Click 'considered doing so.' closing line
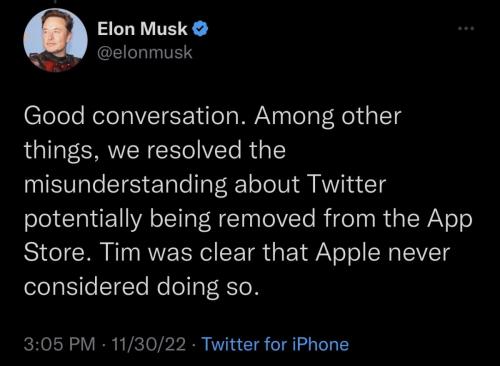Screen dimensions: 500x366 coord(141,287)
